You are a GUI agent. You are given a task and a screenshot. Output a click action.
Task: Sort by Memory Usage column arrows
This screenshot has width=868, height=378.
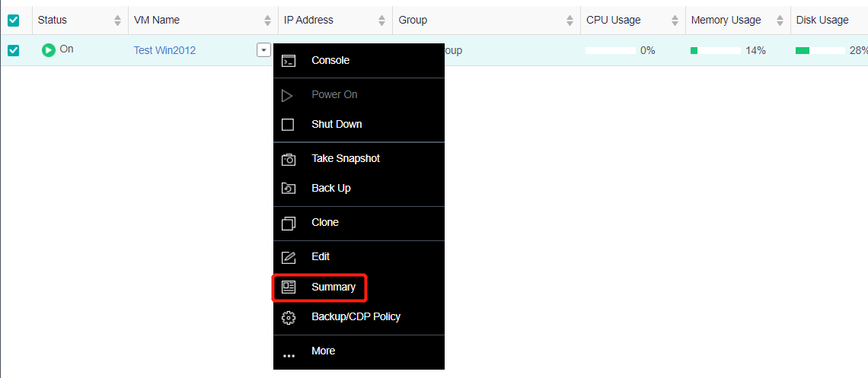click(780, 21)
